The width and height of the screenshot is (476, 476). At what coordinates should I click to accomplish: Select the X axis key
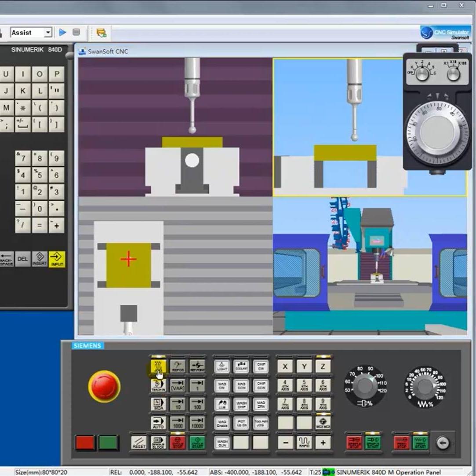[285, 366]
